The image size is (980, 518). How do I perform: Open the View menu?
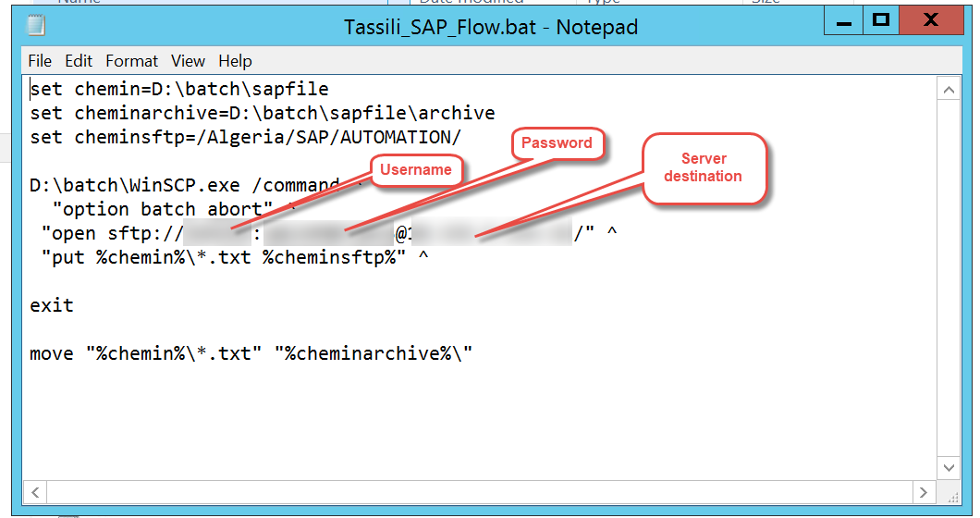pos(188,61)
